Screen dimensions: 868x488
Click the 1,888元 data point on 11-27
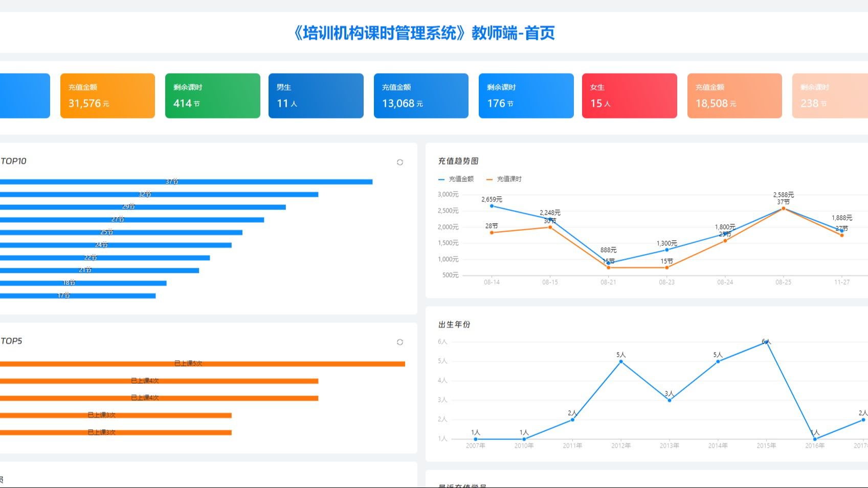[842, 231]
